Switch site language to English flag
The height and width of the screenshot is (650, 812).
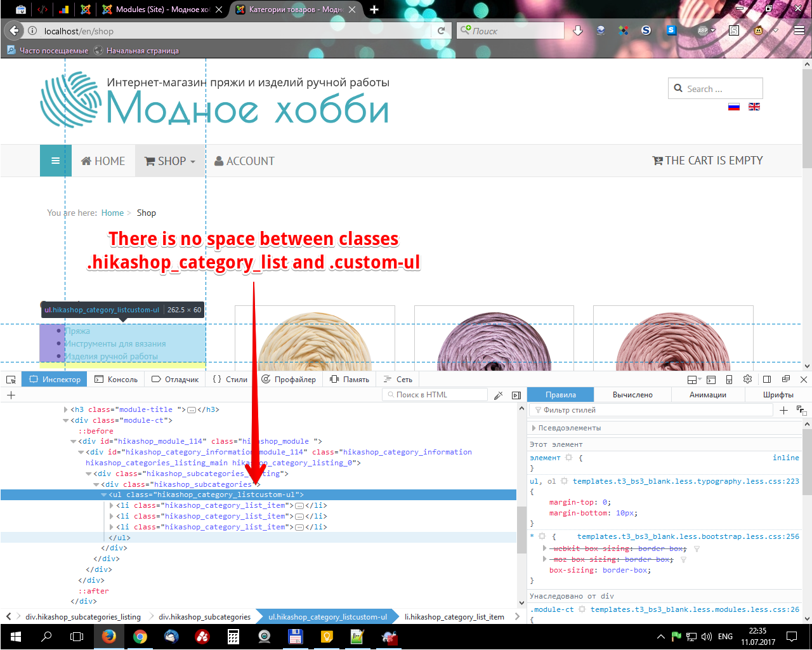pyautogui.click(x=754, y=107)
